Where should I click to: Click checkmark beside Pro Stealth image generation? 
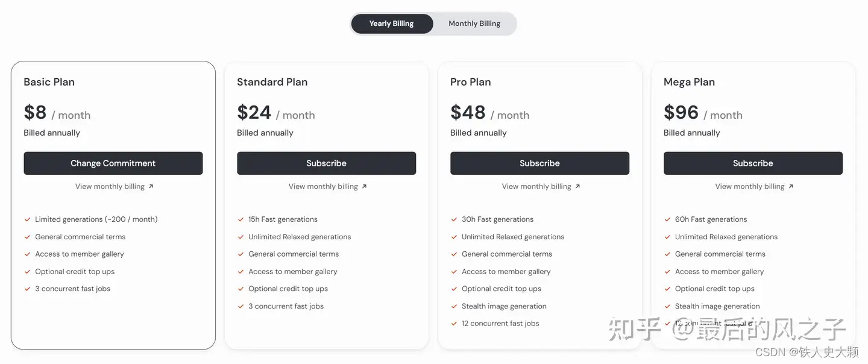coord(454,306)
